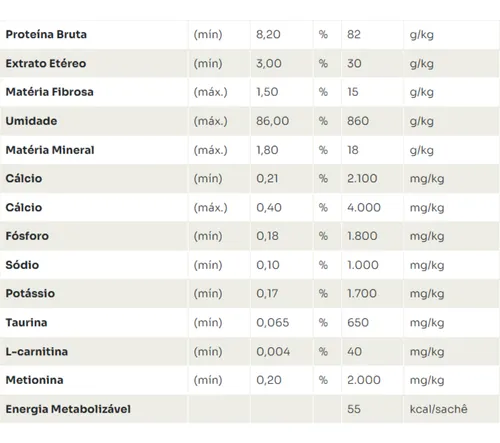Screen dimensions: 500x443
Task: Select the Extrato Etéreo label
Action: [x=46, y=63]
